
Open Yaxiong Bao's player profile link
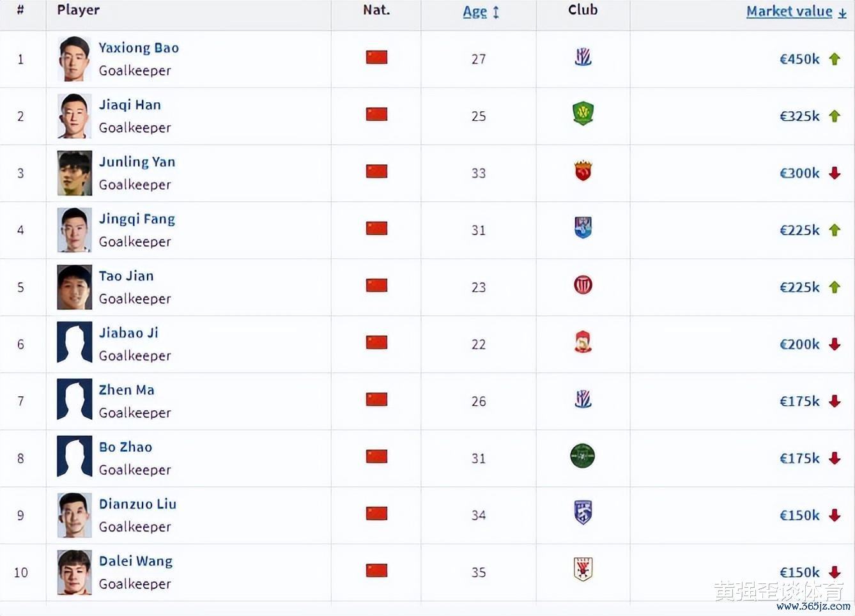coord(139,48)
